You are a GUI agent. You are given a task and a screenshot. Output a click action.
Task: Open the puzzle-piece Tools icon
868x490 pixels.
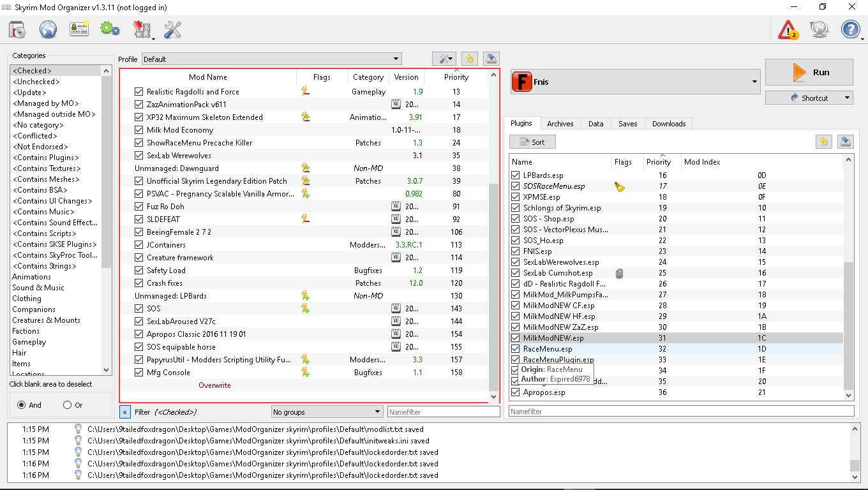(x=142, y=29)
